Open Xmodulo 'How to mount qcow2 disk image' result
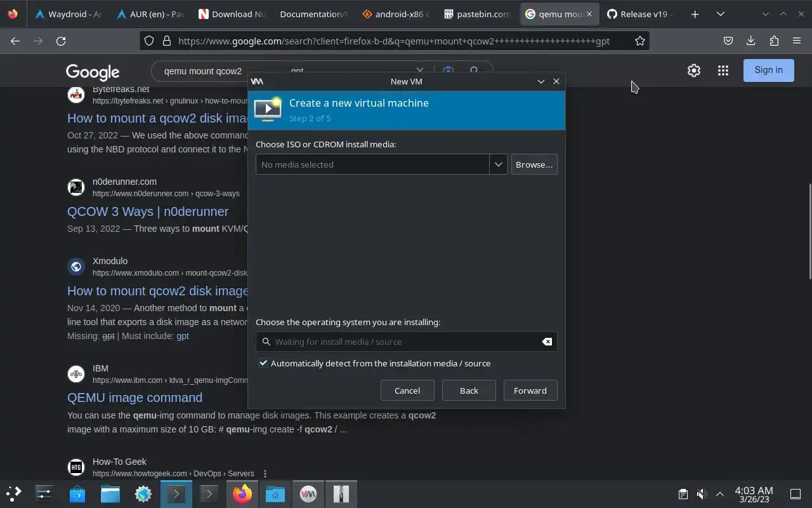Screen dimensions: 812x508 coord(158,291)
